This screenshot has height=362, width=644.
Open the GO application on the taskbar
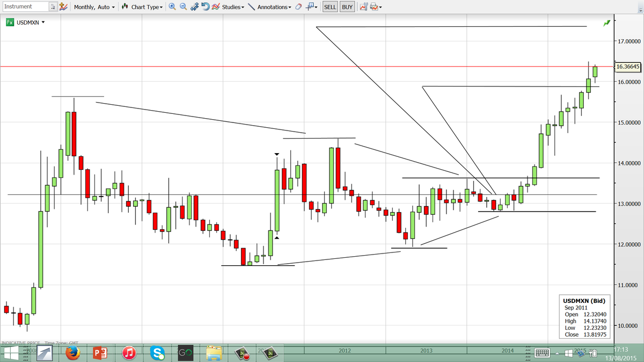[186, 353]
